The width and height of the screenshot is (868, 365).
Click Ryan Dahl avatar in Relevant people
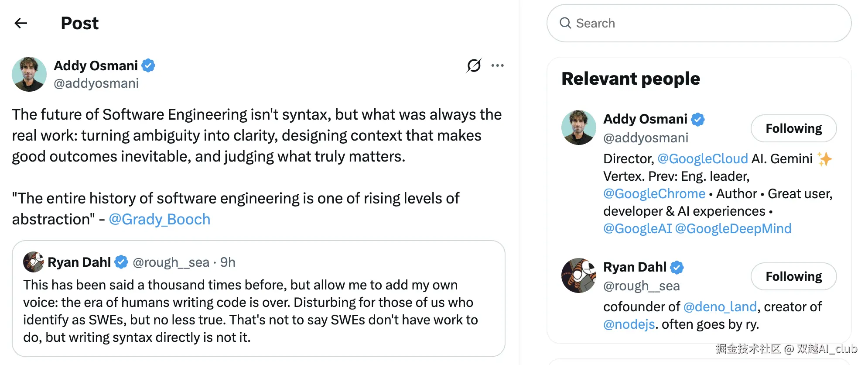click(x=579, y=275)
